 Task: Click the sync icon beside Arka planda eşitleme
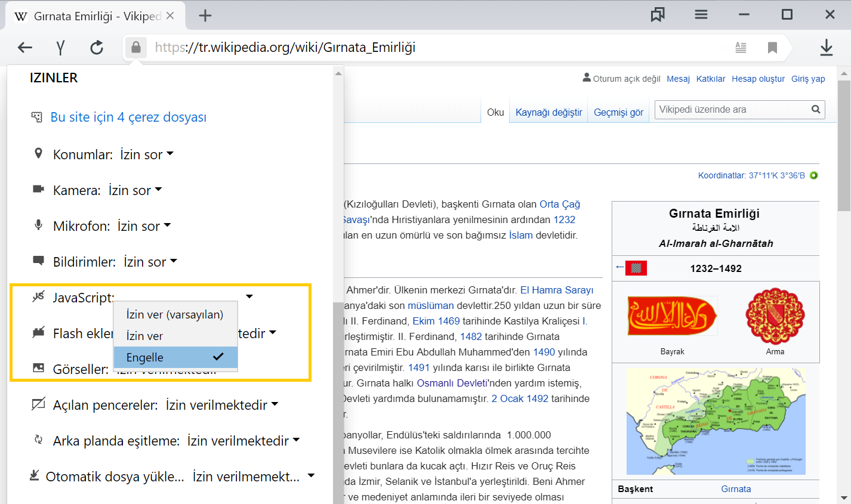click(39, 440)
